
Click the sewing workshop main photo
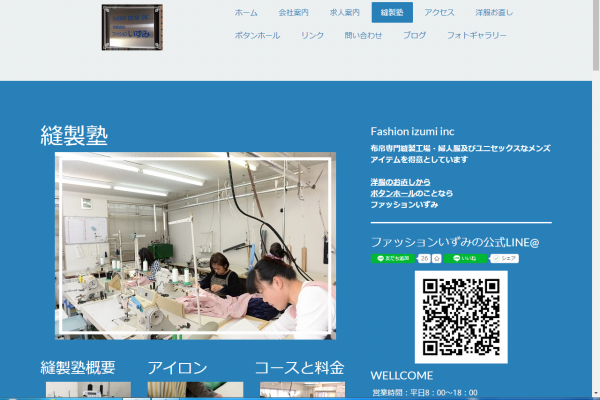tap(195, 245)
